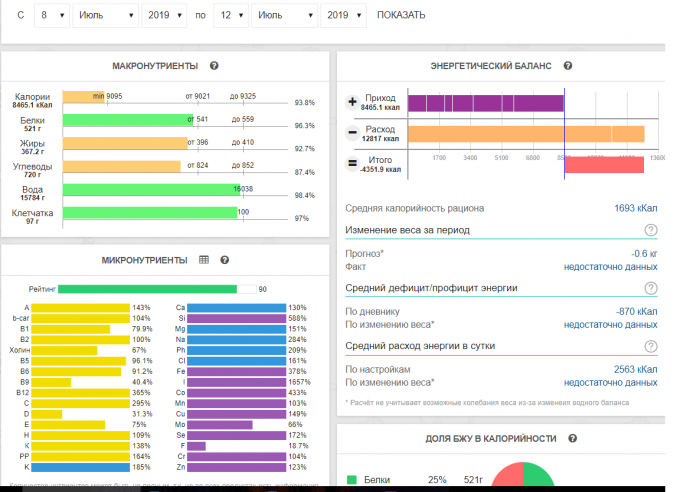Click the minus icon beside Расход
Image resolution: width=680 pixels, height=492 pixels.
click(x=352, y=133)
